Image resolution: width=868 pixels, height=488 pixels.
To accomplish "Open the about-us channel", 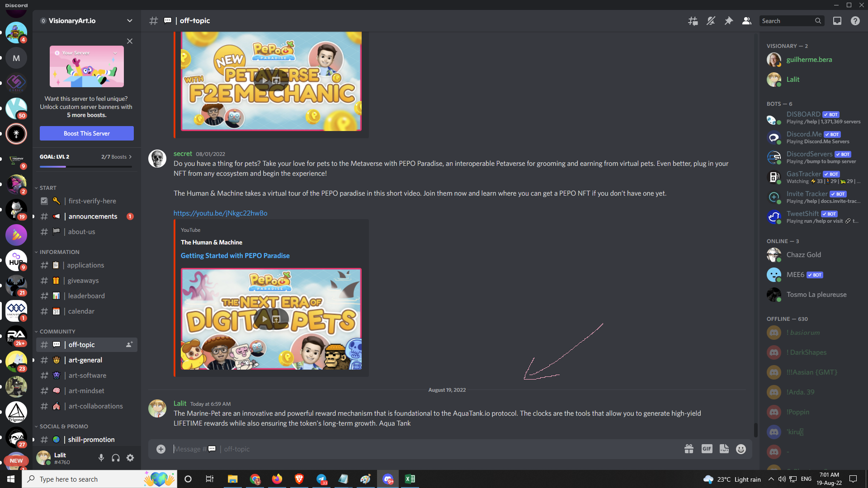I will 87,232.
